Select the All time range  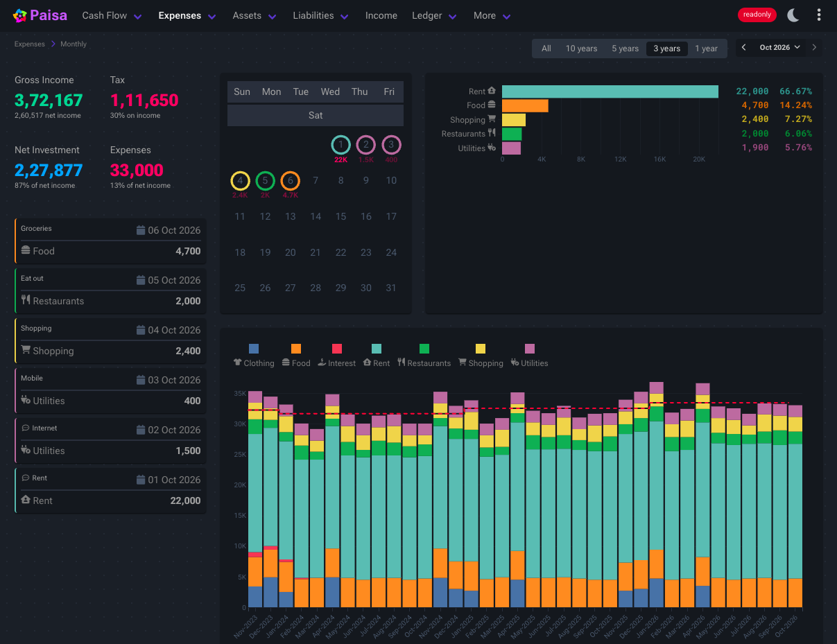[546, 49]
